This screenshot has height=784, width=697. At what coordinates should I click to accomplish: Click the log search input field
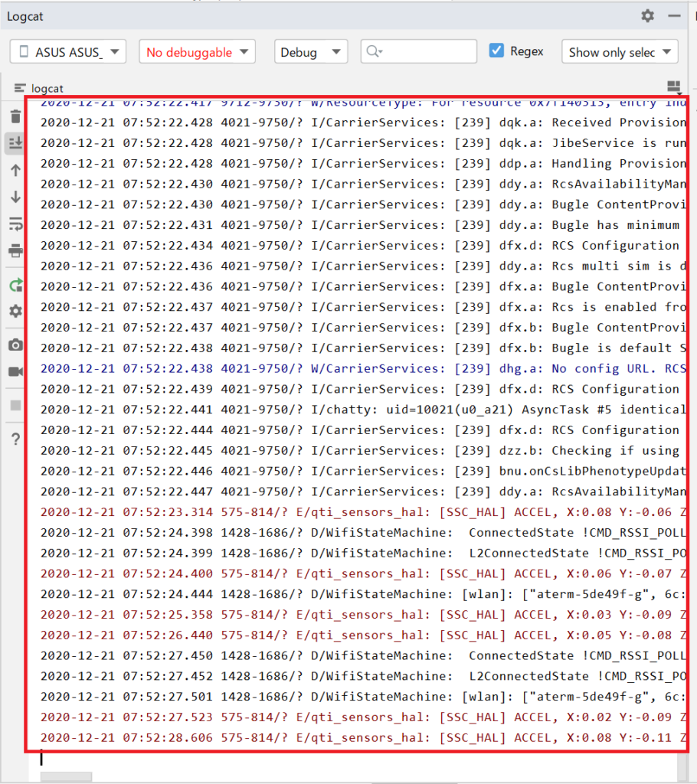point(419,51)
